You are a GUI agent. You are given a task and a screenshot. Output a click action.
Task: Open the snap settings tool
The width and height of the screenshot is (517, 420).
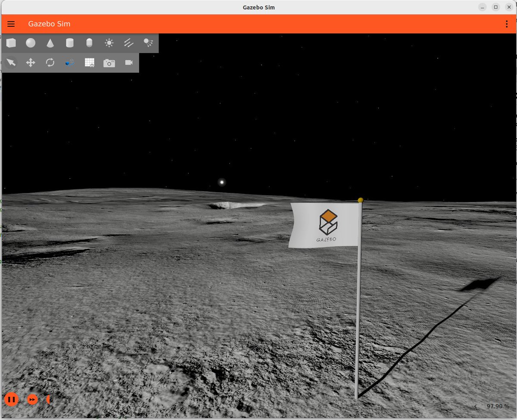pyautogui.click(x=70, y=63)
